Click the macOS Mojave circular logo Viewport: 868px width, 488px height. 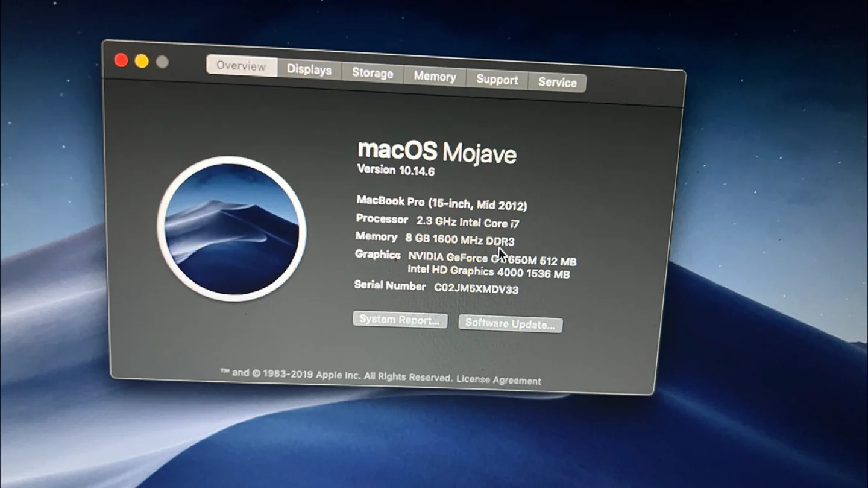[x=232, y=229]
